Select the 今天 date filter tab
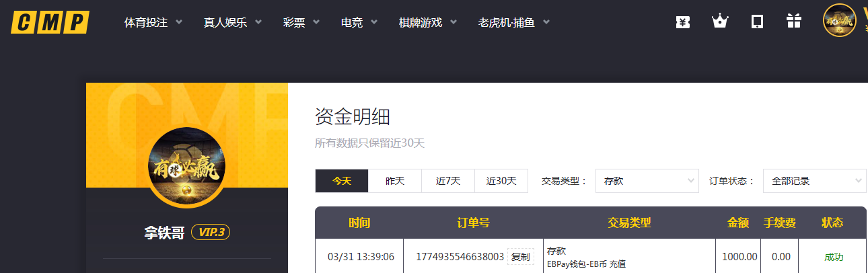This screenshot has height=273, width=868. 342,181
